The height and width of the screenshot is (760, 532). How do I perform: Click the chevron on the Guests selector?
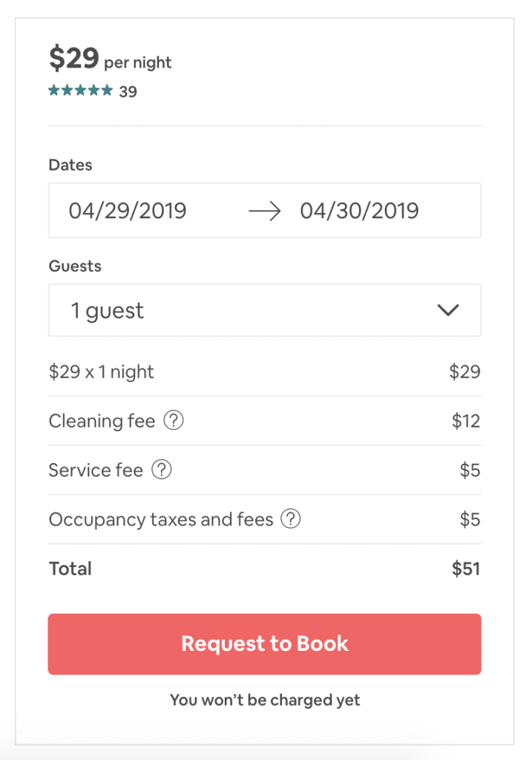[447, 310]
